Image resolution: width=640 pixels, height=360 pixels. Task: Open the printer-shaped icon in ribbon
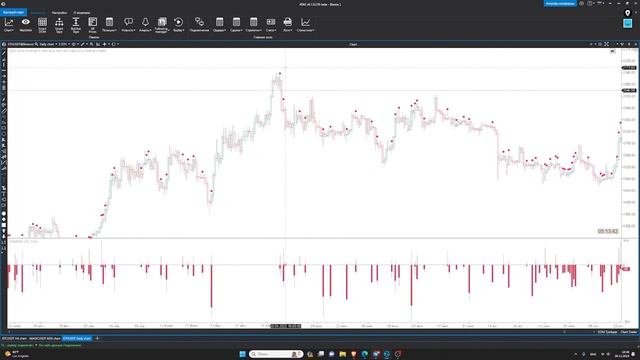(x=288, y=24)
